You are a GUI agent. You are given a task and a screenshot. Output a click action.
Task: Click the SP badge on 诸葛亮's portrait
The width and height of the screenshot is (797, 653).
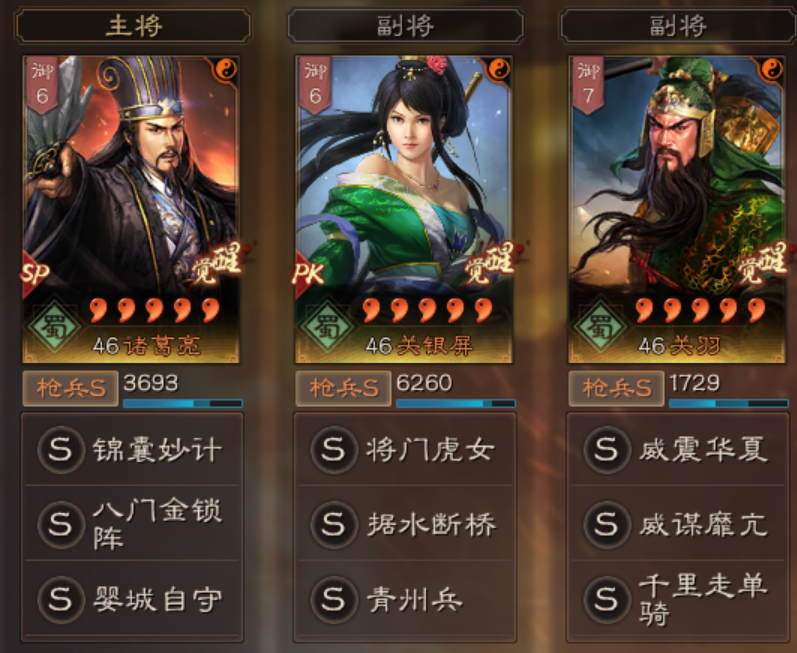click(35, 274)
